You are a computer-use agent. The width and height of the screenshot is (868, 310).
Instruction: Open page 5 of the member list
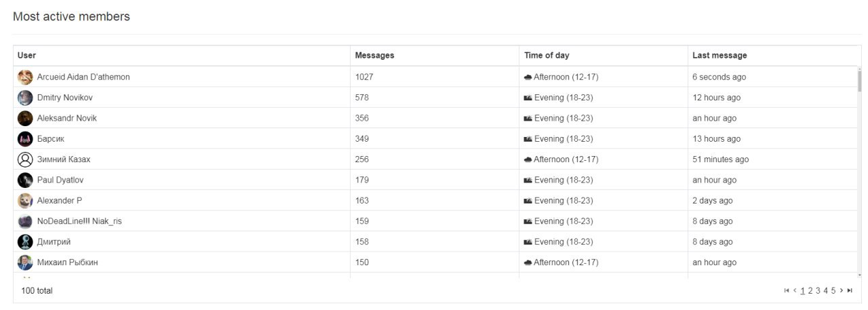[x=833, y=290]
